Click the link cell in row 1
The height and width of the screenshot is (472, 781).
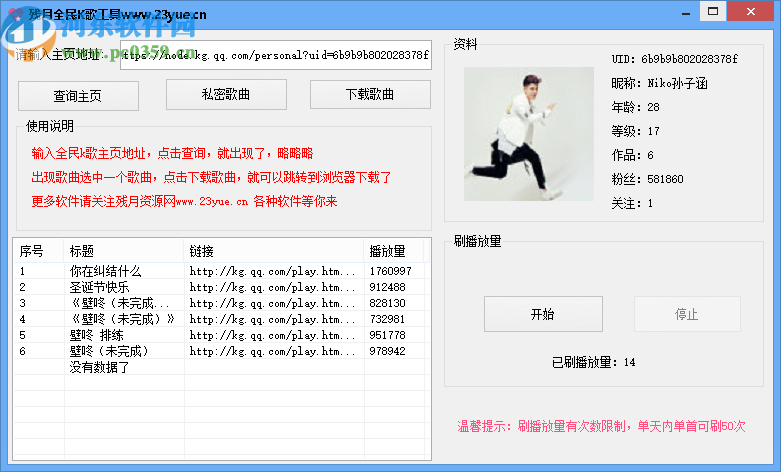pos(272,271)
